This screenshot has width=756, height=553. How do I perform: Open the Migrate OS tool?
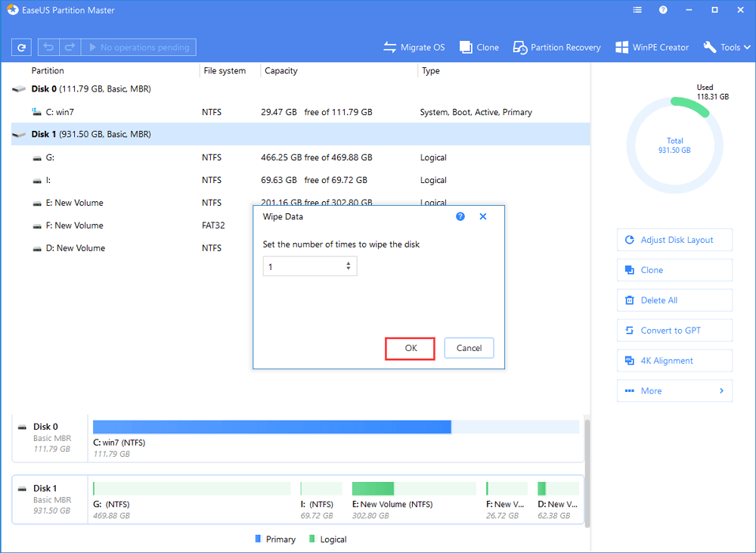point(414,47)
